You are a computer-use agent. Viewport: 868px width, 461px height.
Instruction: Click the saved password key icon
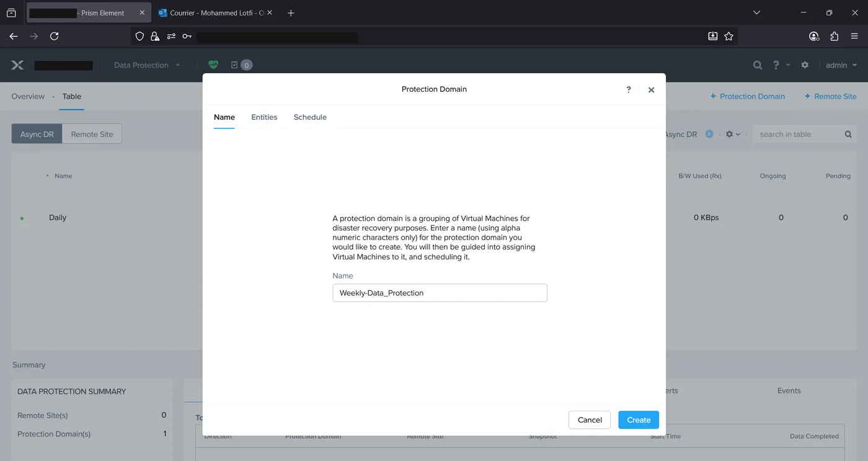(x=187, y=37)
